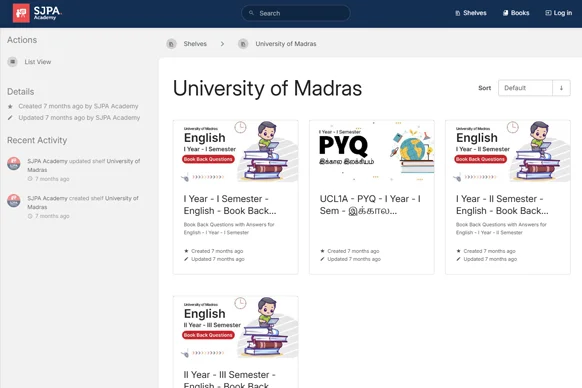Click the breadcrumb chevron separator
This screenshot has width=582, height=388.
pos(222,44)
